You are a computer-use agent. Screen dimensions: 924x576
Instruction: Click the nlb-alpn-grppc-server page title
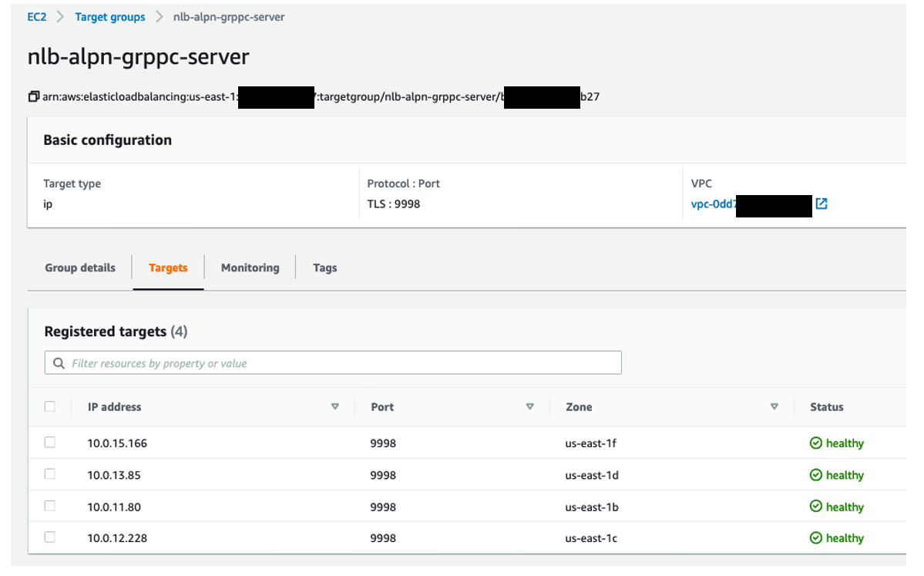tap(139, 57)
